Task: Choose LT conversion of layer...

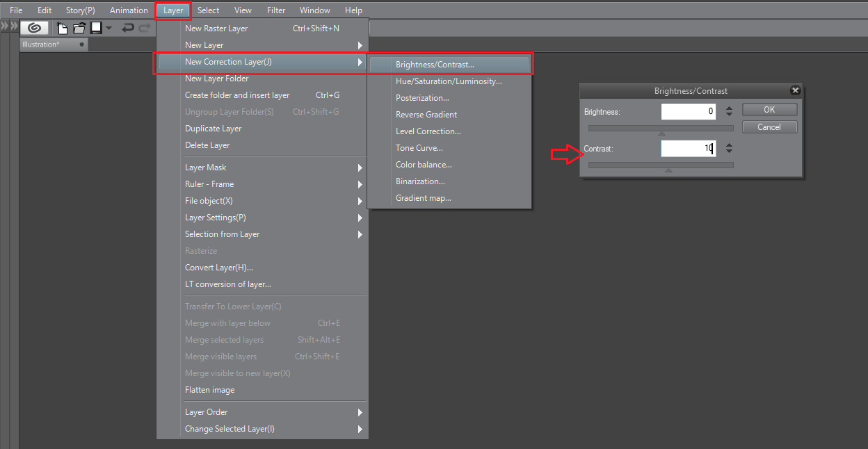Action: (262, 284)
